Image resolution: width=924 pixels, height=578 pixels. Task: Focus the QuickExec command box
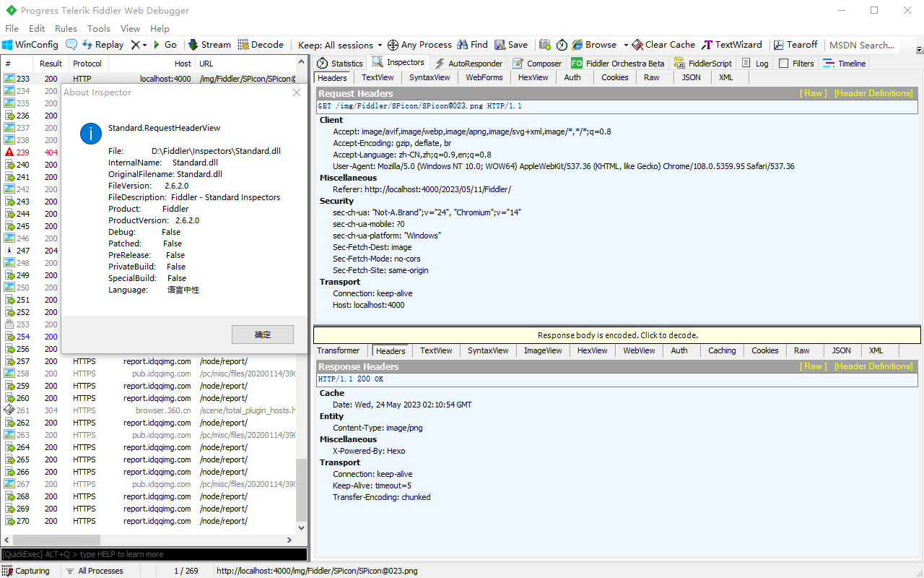click(x=154, y=554)
